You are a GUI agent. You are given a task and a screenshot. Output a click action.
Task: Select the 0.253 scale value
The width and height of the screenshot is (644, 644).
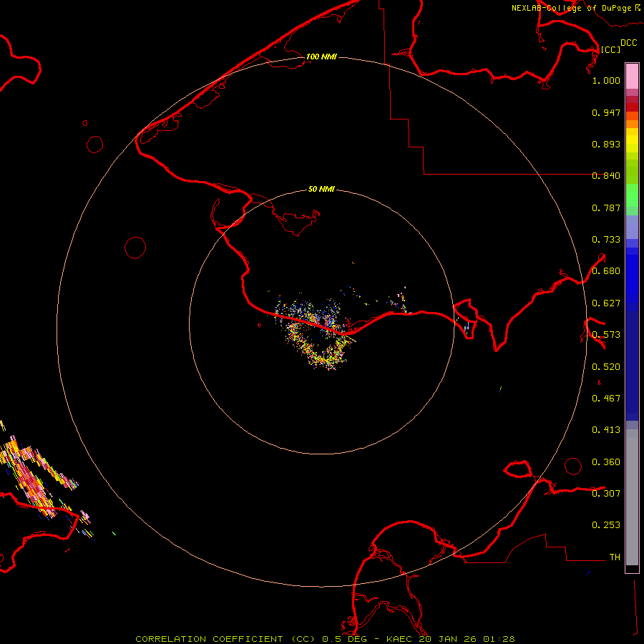point(605,525)
